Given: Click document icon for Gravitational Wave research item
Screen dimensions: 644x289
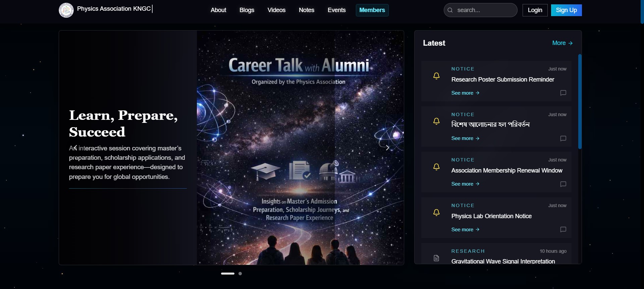Looking at the screenshot, I should coord(436,258).
